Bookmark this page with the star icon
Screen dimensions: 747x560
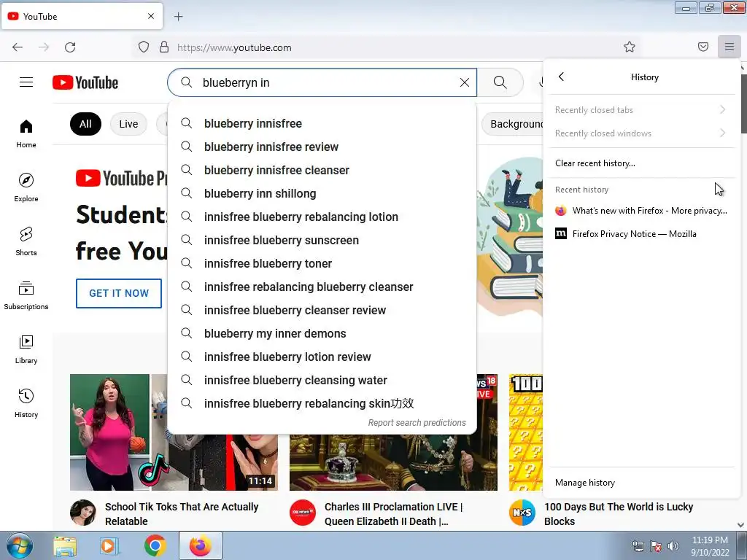(x=630, y=47)
